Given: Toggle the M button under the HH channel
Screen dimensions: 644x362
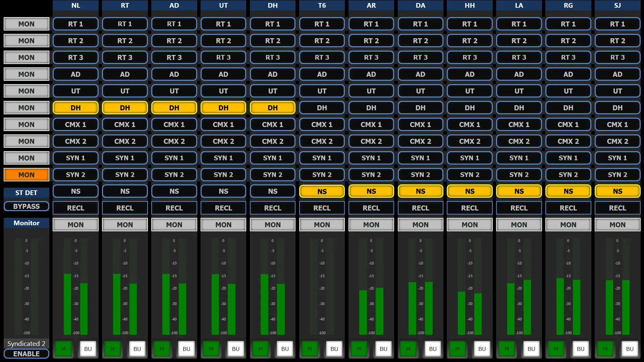Looking at the screenshot, I should [458, 349].
